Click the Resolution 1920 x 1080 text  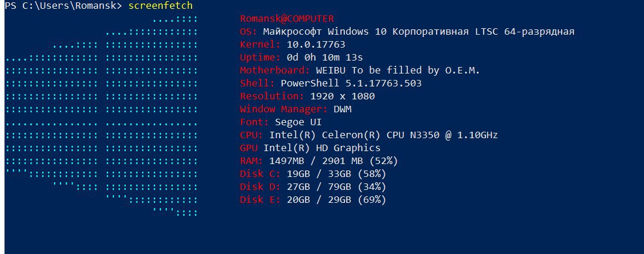point(343,96)
